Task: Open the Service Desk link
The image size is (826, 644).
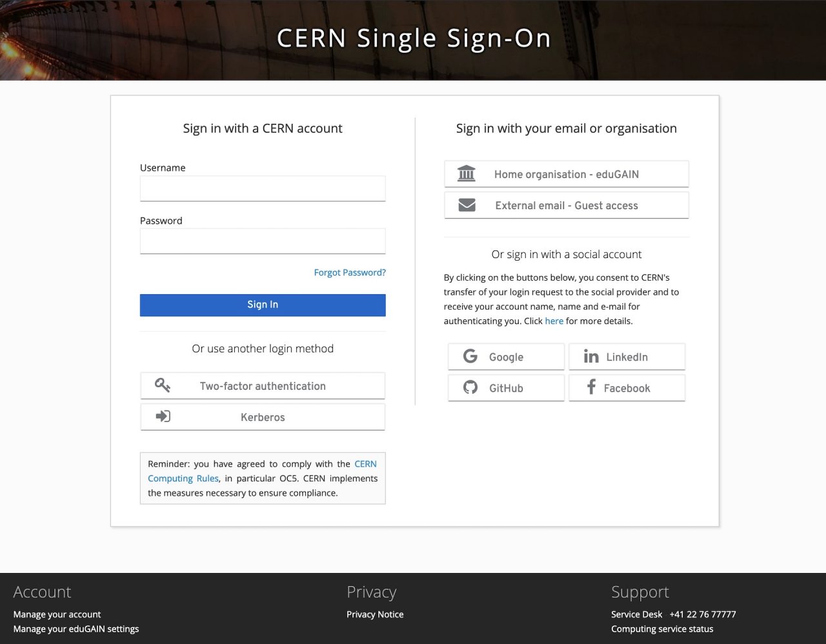Action: pyautogui.click(x=636, y=614)
